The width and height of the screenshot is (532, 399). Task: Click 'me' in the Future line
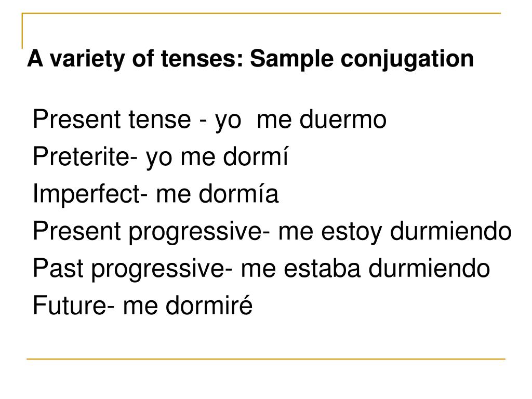click(140, 308)
